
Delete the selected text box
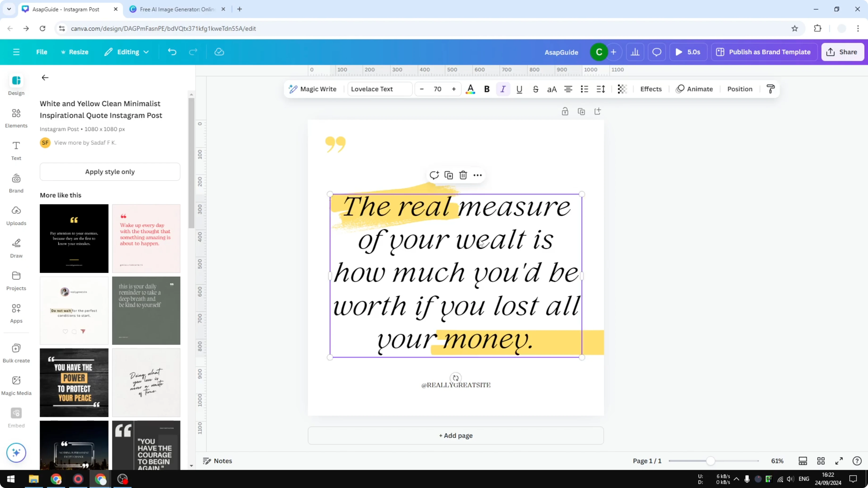coord(463,175)
